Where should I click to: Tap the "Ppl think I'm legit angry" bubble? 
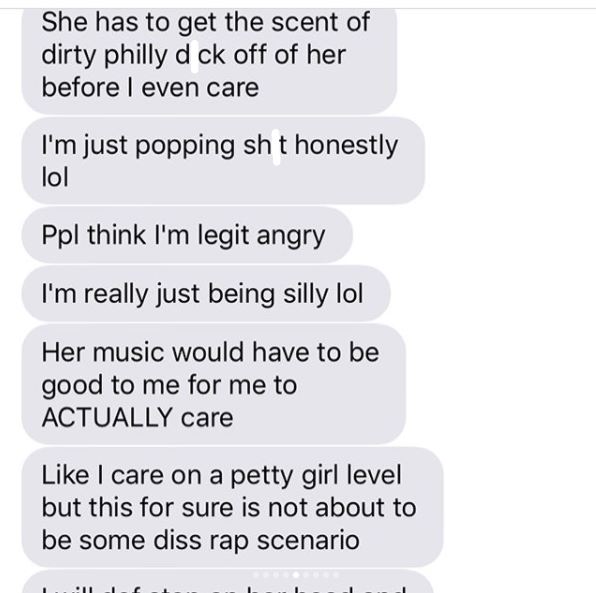pyautogui.click(x=187, y=235)
